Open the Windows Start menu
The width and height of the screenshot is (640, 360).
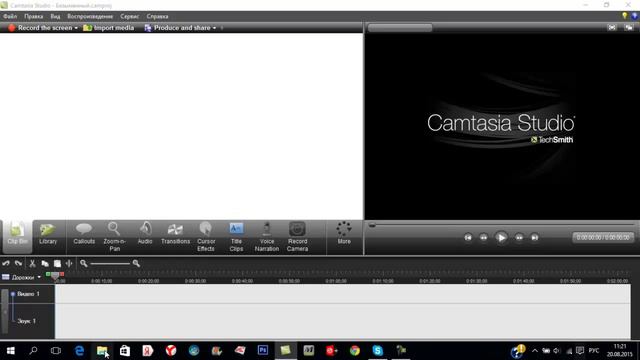tap(11, 351)
